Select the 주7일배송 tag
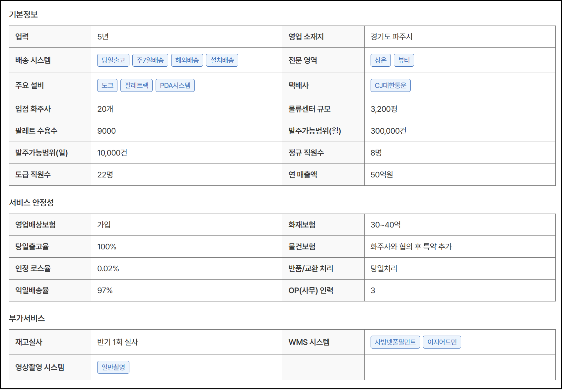Image resolution: width=563 pixels, height=392 pixels. coord(150,60)
